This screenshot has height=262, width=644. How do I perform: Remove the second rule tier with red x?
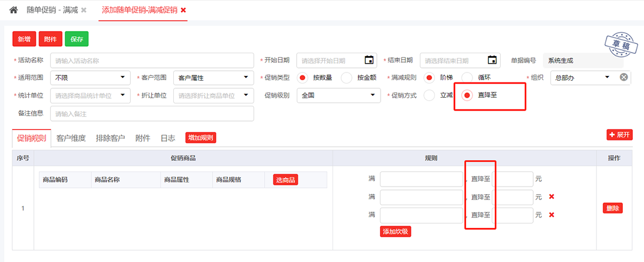[x=551, y=197]
